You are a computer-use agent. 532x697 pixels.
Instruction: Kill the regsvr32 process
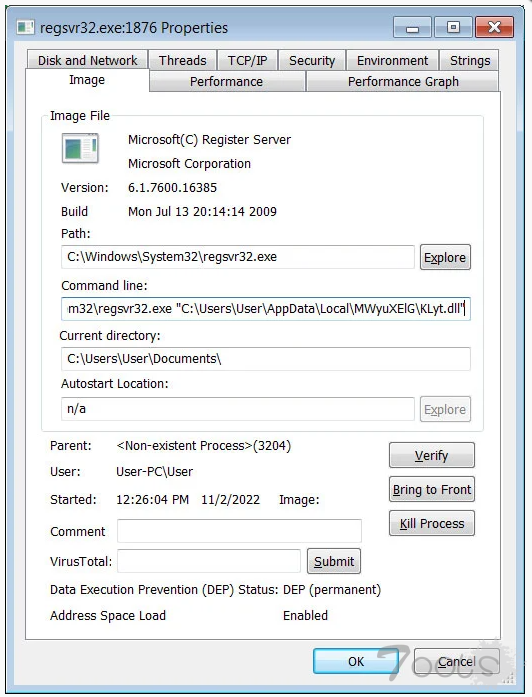(x=432, y=523)
